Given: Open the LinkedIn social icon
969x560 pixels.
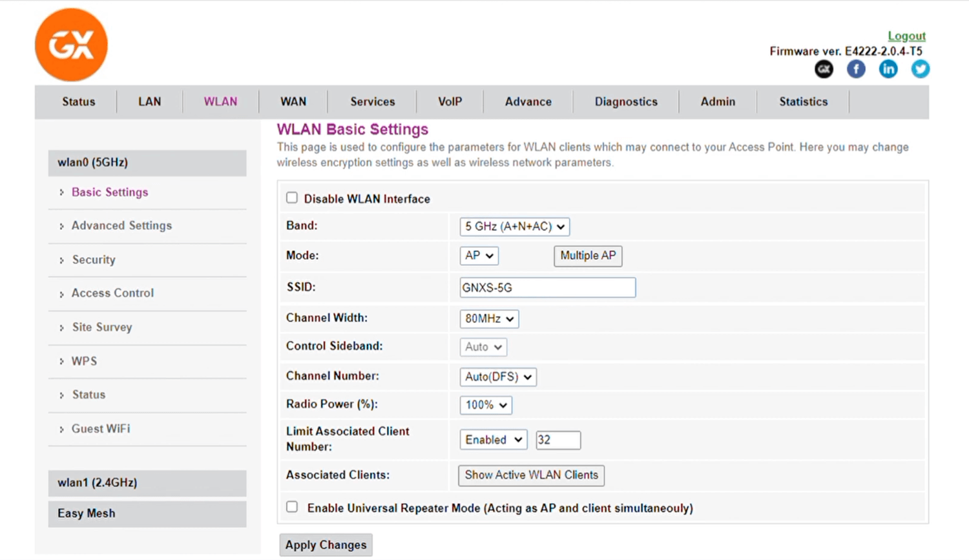Looking at the screenshot, I should point(888,69).
